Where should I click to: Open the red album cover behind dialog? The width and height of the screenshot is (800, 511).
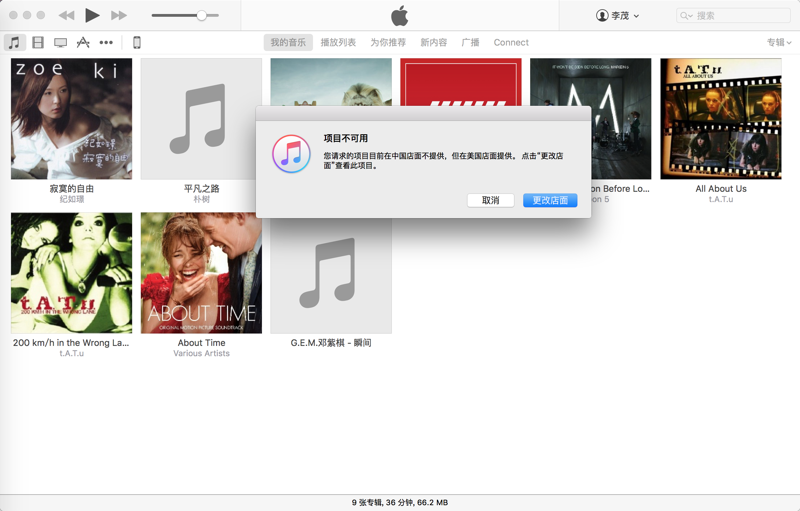tap(461, 82)
